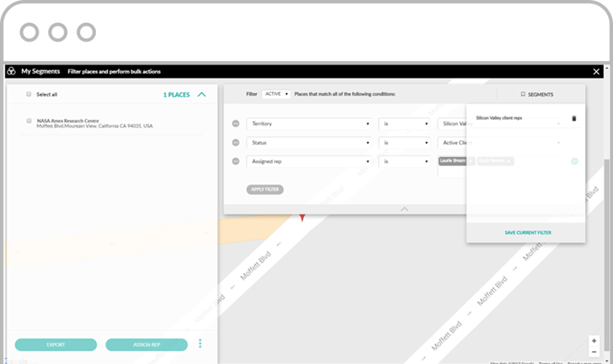Click the APPLY FILTER button
Screen dimensions: 613x364
265,190
